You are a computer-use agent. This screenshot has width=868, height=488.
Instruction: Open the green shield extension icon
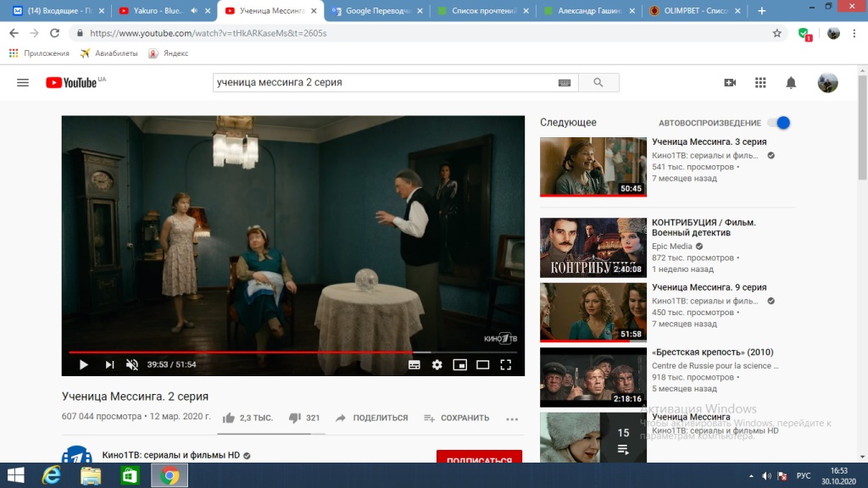(x=804, y=34)
